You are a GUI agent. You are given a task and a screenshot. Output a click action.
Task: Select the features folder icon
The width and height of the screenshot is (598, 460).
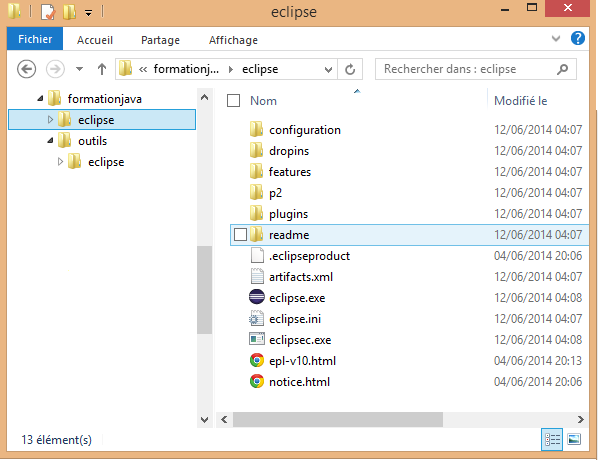click(x=256, y=171)
